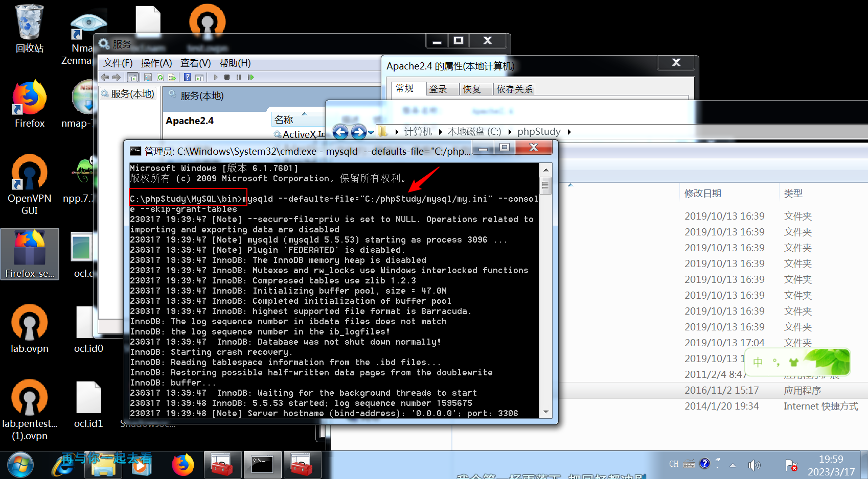This screenshot has height=479, width=868.
Task: Open the 文件(F) menu in Services
Action: pos(118,63)
